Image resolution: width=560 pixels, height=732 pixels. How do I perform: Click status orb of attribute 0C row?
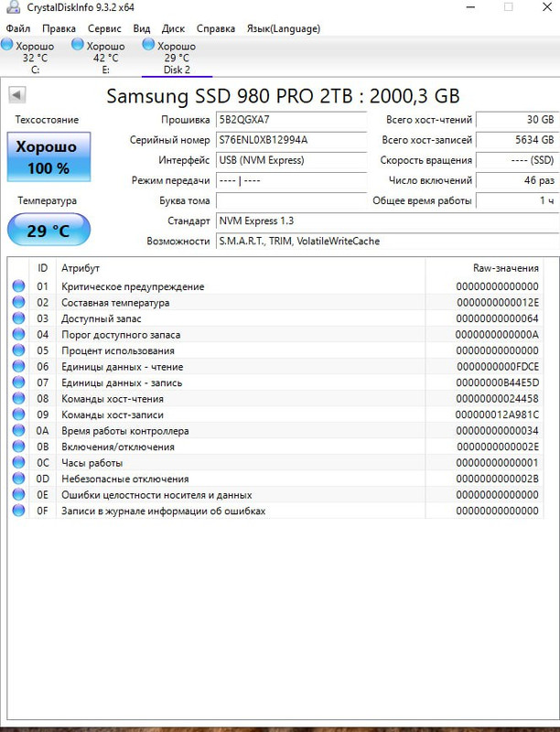18,463
